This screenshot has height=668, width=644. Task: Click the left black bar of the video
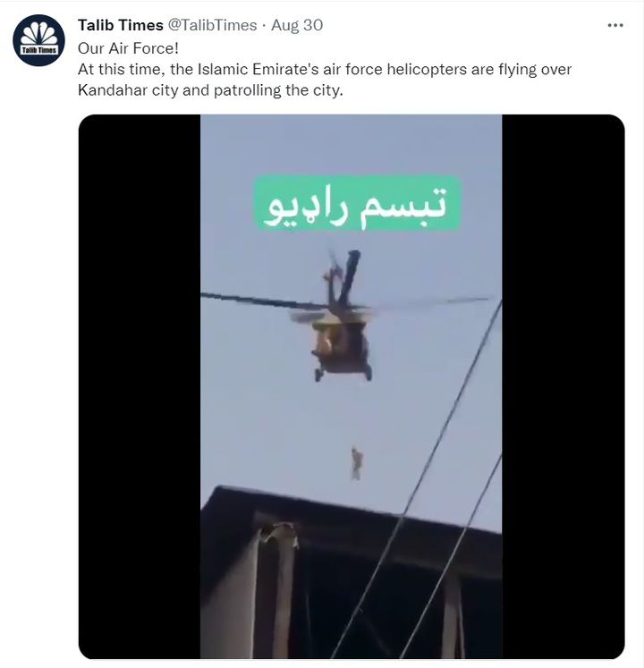[x=140, y=386]
